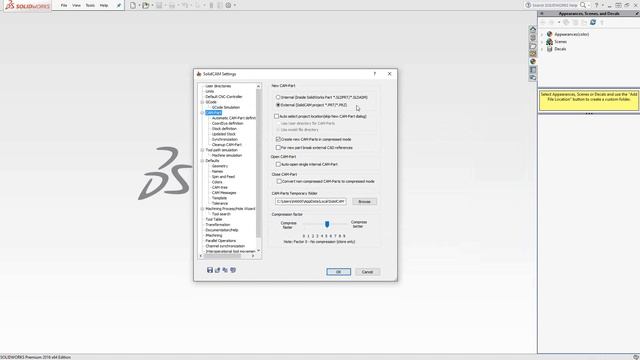Click Browse button for temporary folder
Image resolution: width=640 pixels, height=360 pixels.
coord(364,202)
